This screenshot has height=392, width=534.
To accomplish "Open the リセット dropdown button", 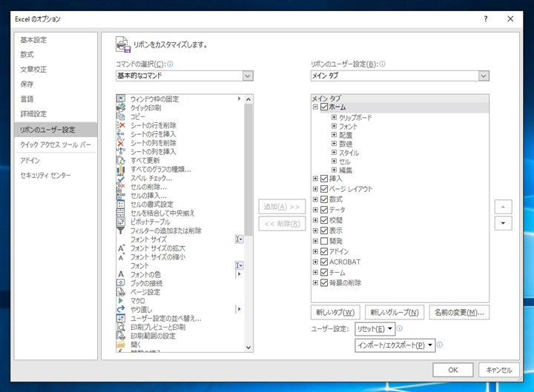I will (375, 329).
